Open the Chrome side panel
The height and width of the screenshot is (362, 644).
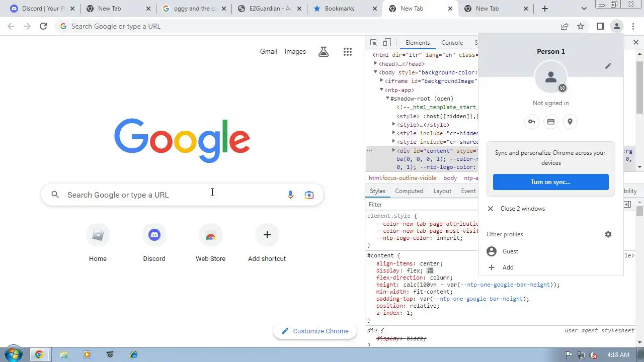point(600,26)
